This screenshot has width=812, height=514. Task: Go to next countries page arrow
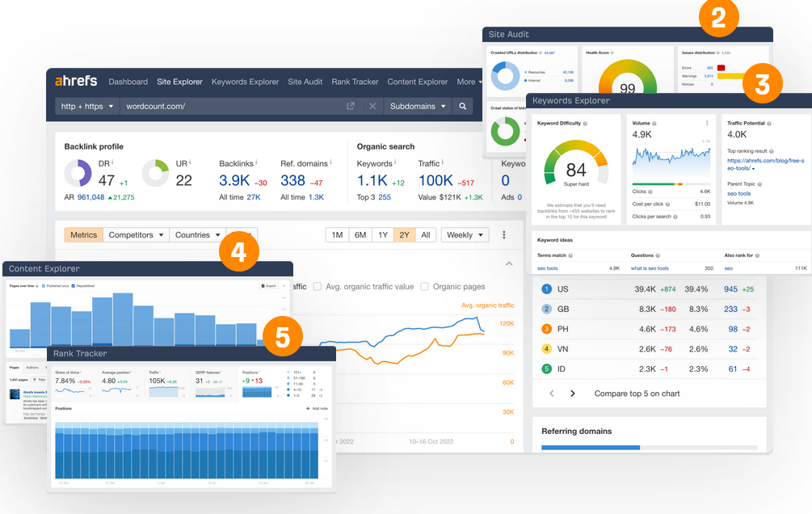pos(573,394)
